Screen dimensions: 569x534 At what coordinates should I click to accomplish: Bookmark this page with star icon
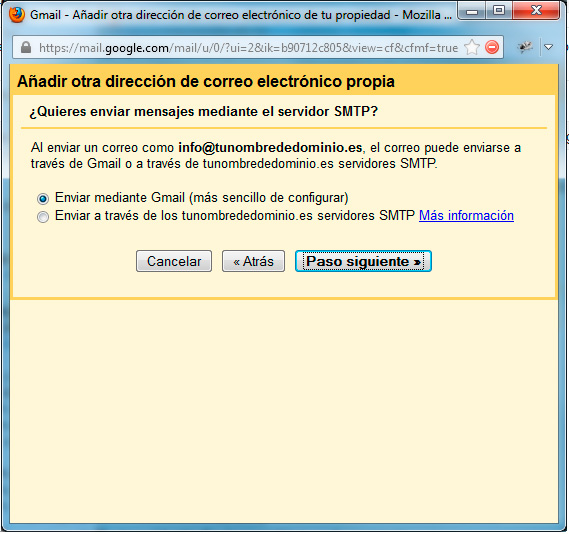472,48
